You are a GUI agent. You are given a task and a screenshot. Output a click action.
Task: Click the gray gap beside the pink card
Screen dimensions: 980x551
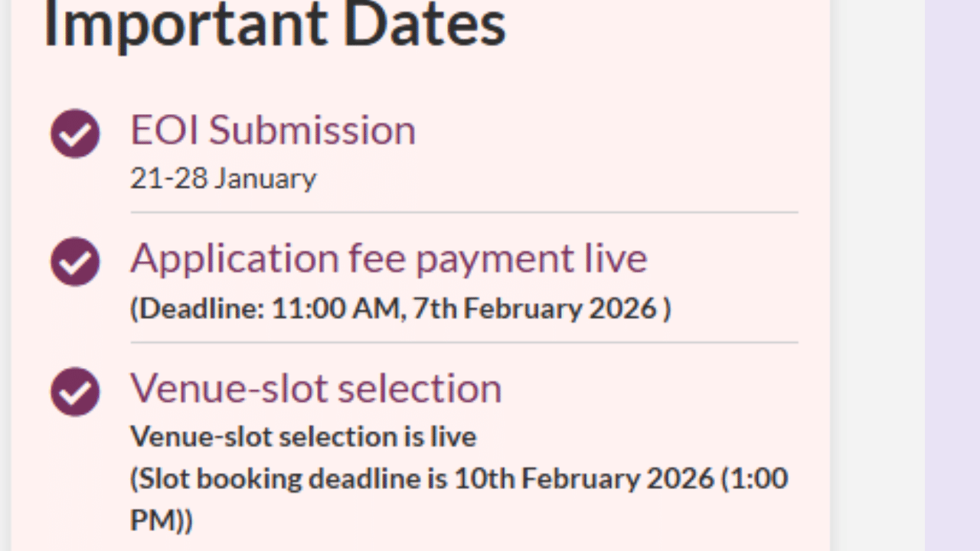[x=877, y=275]
